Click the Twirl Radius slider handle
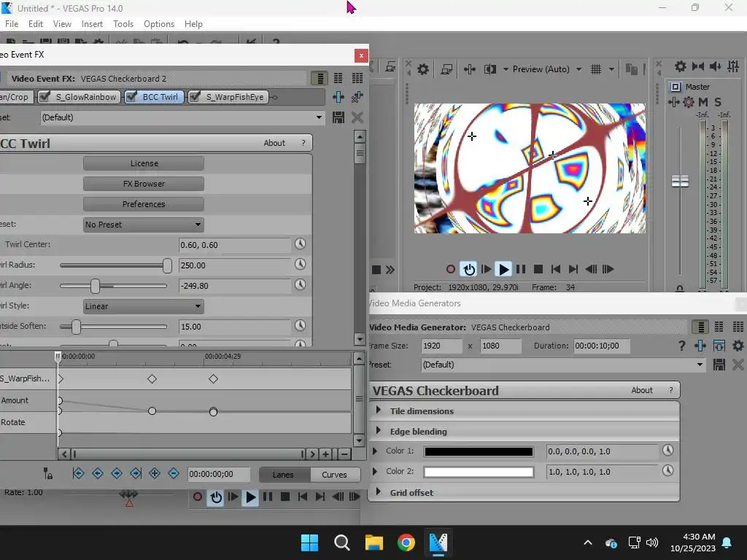747x560 pixels. tap(167, 265)
